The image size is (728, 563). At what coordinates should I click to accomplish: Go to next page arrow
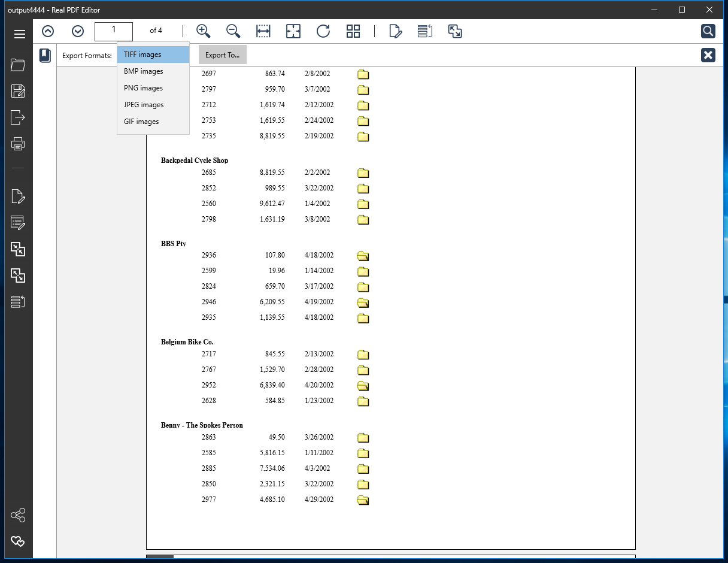point(78,31)
